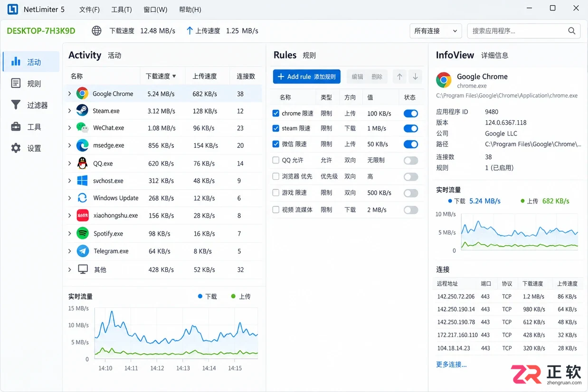Expand the WeChat.exe row
The width and height of the screenshot is (588, 392).
click(x=70, y=128)
